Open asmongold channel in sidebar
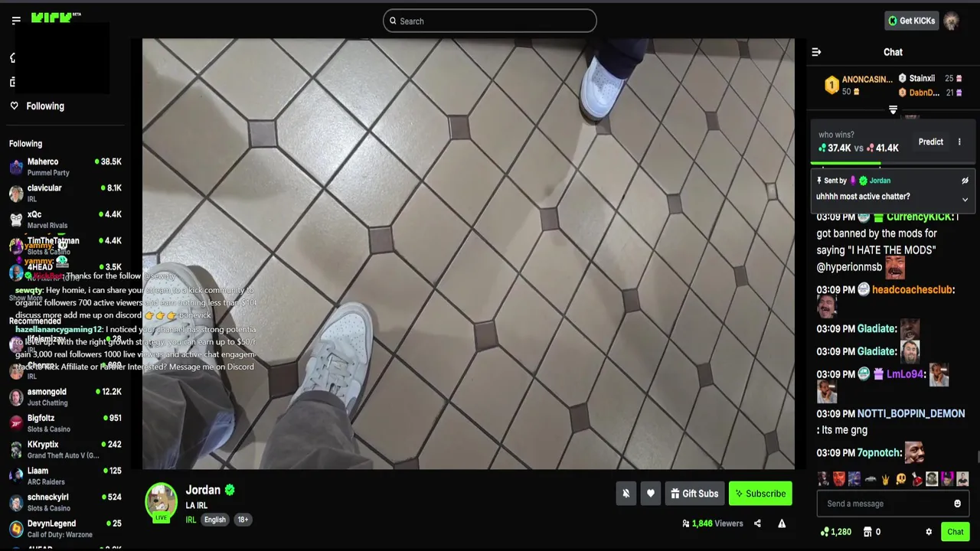The width and height of the screenshot is (980, 551). coord(65,396)
